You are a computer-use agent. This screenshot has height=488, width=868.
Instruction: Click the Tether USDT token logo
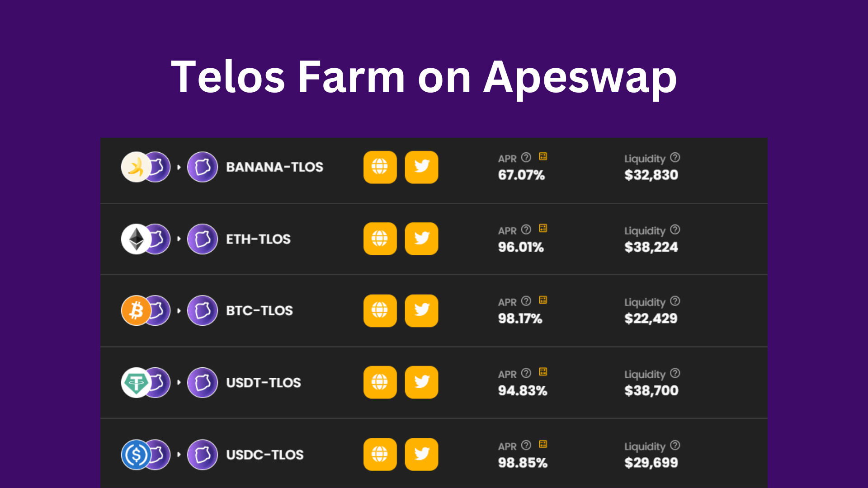136,383
